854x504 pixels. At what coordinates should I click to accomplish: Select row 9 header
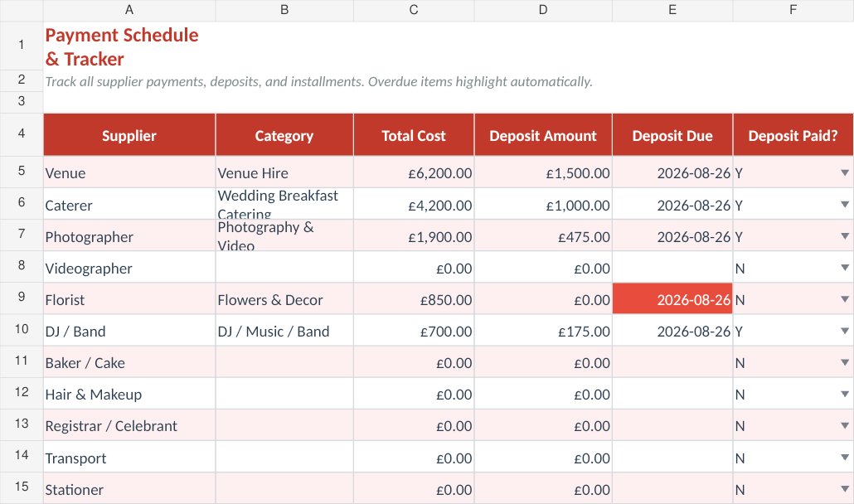(22, 298)
